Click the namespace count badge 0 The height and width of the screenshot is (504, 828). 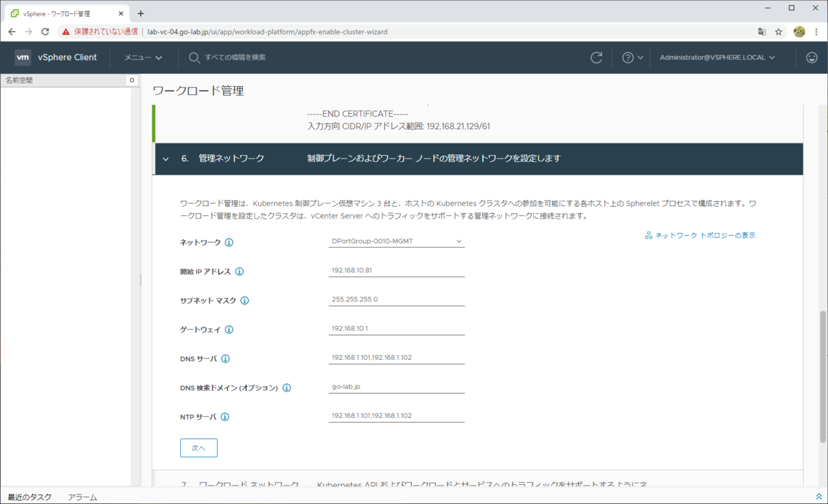point(132,81)
